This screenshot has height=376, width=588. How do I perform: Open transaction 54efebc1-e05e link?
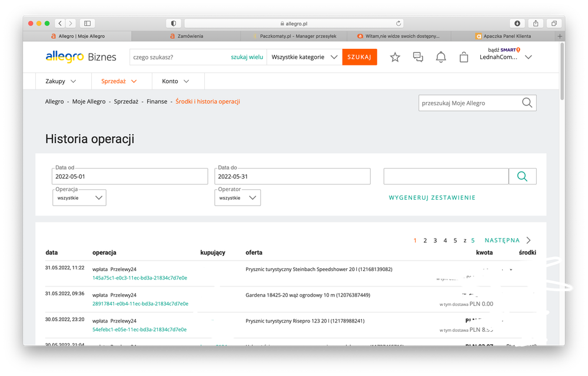pos(139,329)
